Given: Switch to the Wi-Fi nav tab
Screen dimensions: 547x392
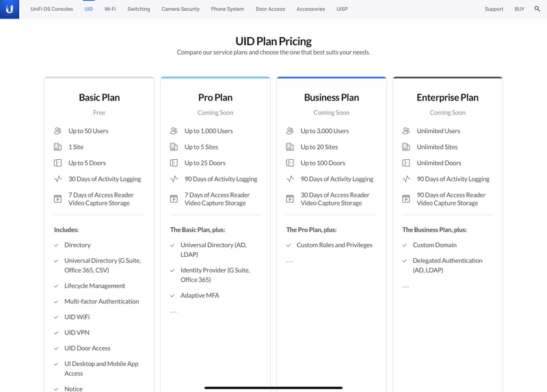Looking at the screenshot, I should click(x=110, y=10).
